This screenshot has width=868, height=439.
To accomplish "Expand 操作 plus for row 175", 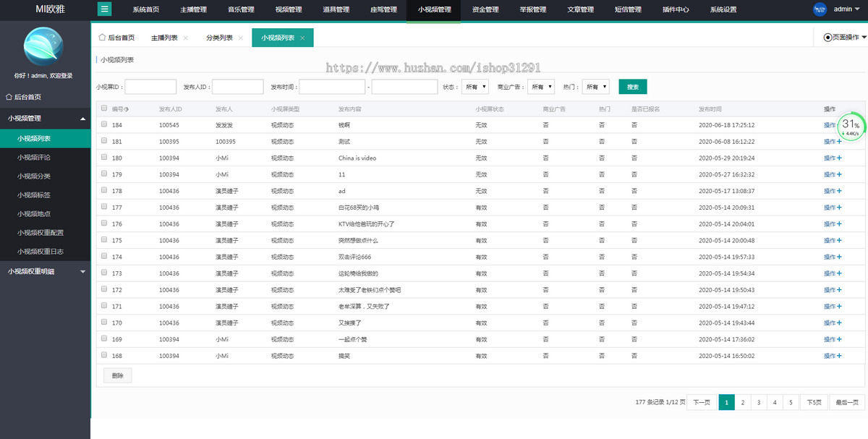I will 839,241.
